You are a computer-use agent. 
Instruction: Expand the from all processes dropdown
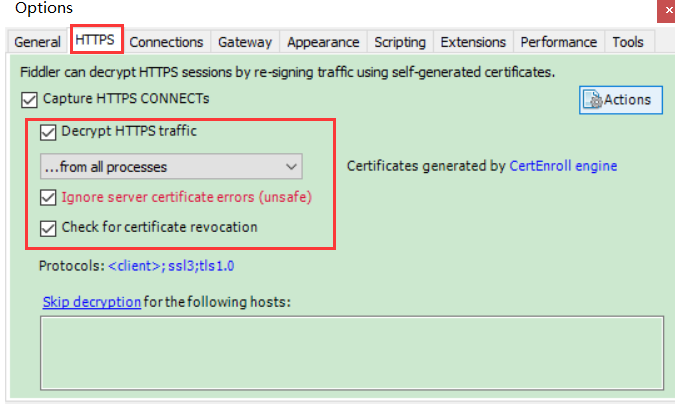171,166
